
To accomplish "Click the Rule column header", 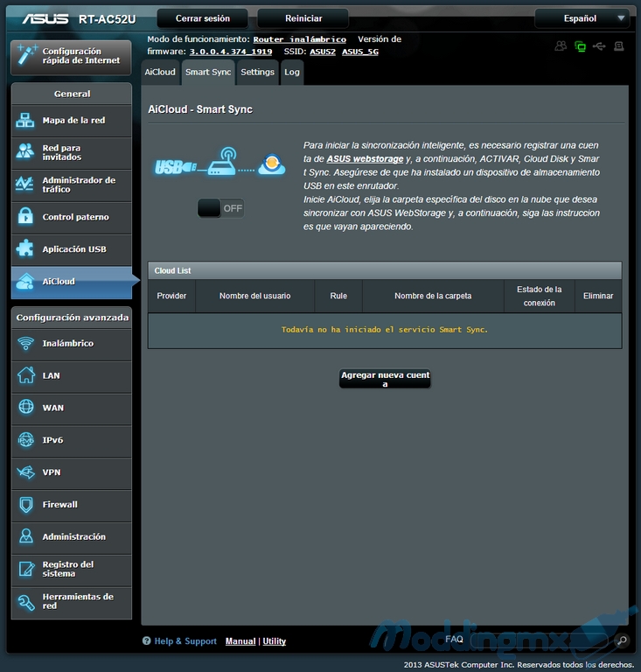I will 338,296.
